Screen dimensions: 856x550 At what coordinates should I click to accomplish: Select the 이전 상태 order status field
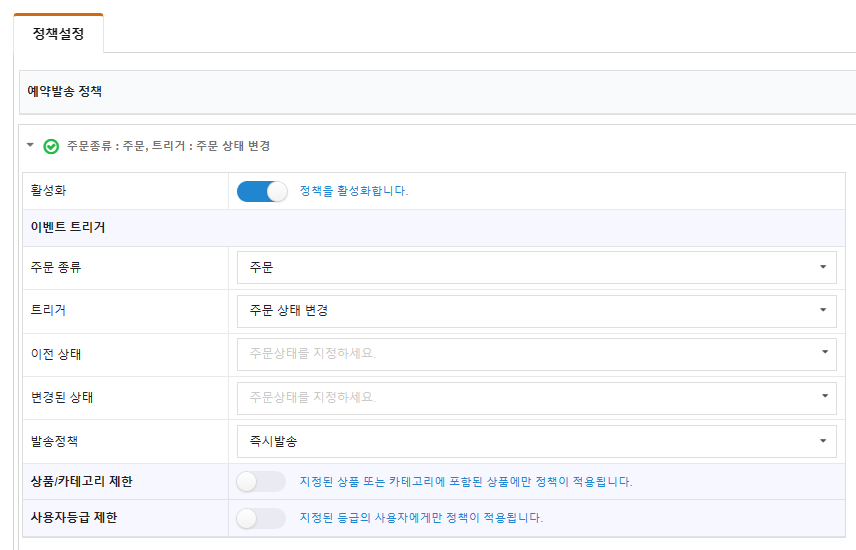tap(537, 354)
